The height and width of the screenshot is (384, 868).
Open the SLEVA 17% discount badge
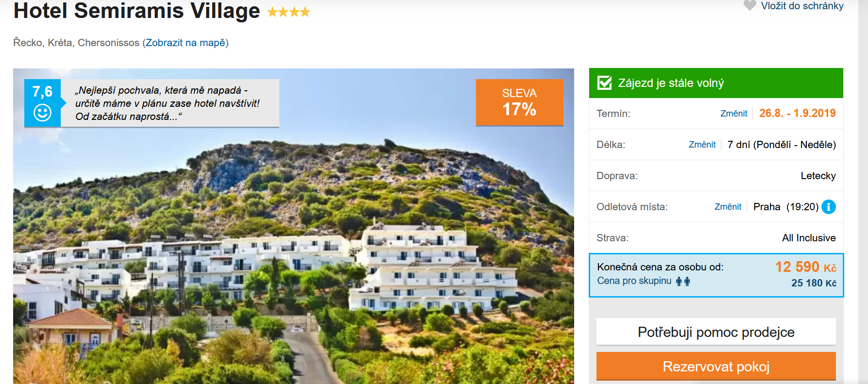point(519,102)
